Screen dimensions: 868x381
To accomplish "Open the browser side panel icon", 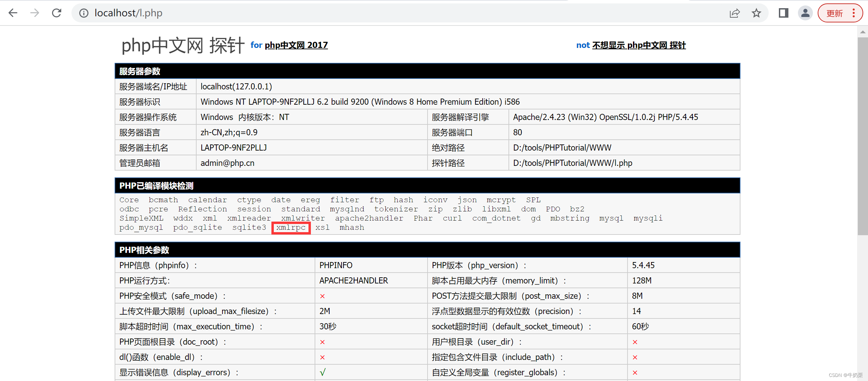I will (x=783, y=13).
